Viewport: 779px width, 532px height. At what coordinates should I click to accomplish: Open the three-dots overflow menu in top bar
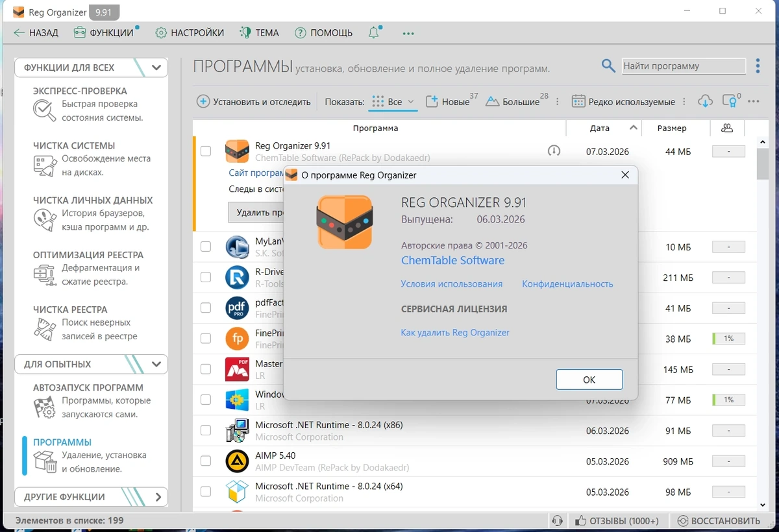[x=408, y=33]
